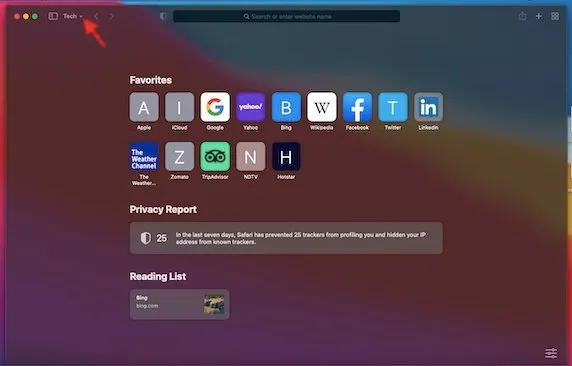Viewport: 572px width, 366px height.
Task: Click the shield icon in Privacy Report
Action: point(146,238)
